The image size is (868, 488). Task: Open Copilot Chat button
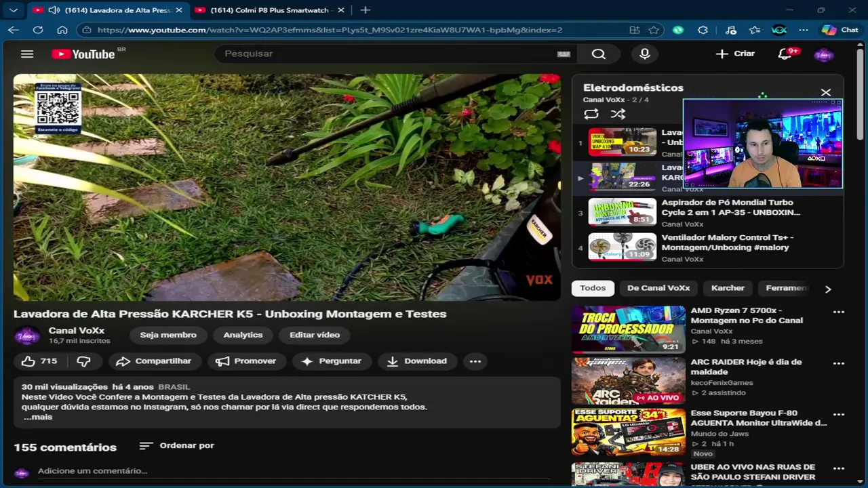(x=840, y=30)
